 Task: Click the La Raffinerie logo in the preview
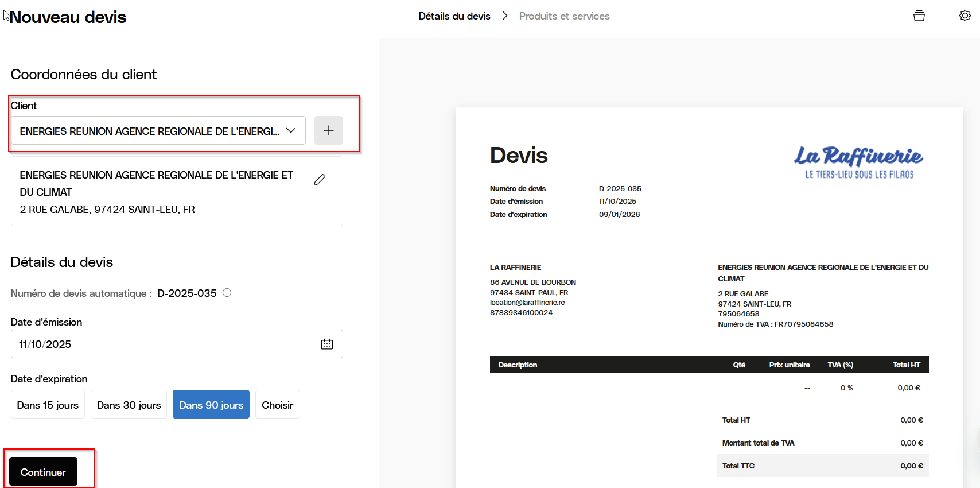point(858,162)
